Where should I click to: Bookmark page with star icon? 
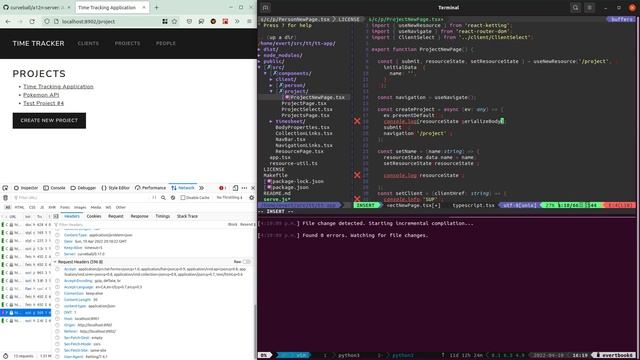pyautogui.click(x=174, y=21)
